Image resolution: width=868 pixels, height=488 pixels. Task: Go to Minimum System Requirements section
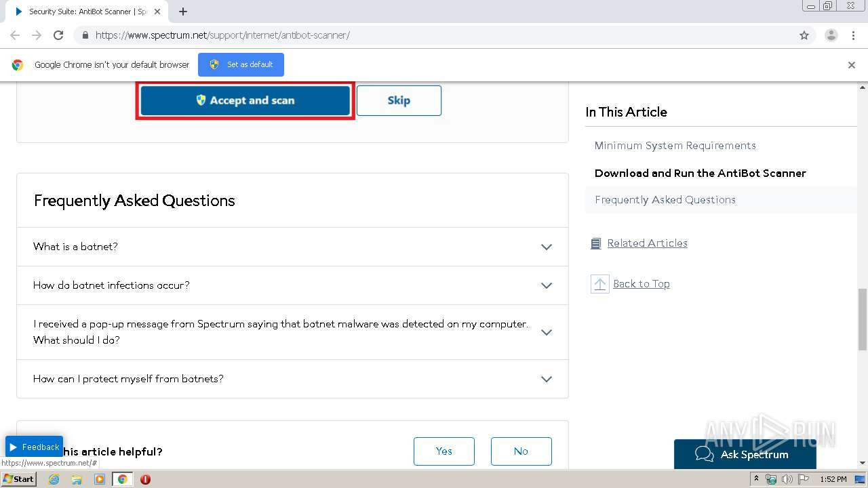tap(675, 146)
